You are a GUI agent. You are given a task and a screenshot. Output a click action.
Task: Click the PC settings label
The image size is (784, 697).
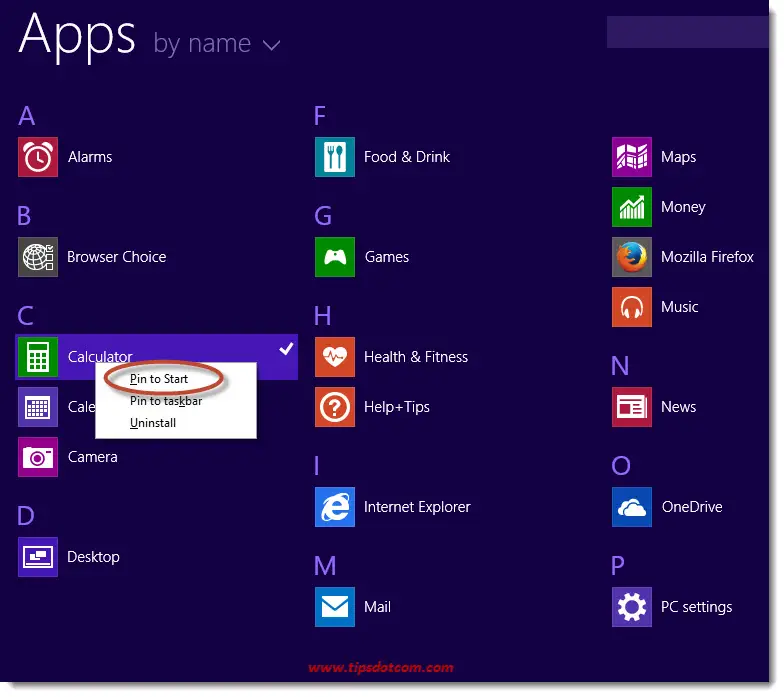696,607
